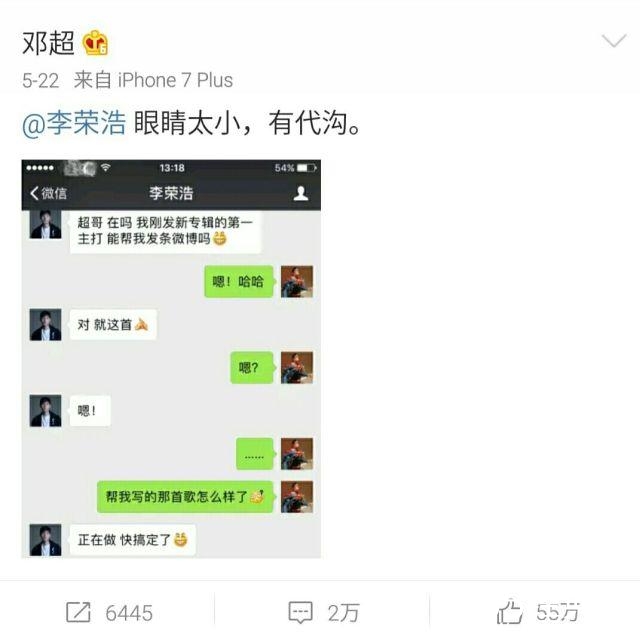
Task: Open the attached WeChat screenshot image
Action: point(171,359)
